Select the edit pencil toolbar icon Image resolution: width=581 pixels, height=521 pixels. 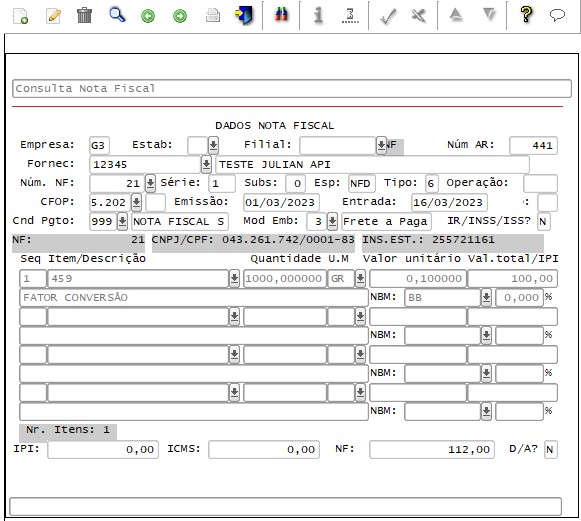(x=53, y=16)
